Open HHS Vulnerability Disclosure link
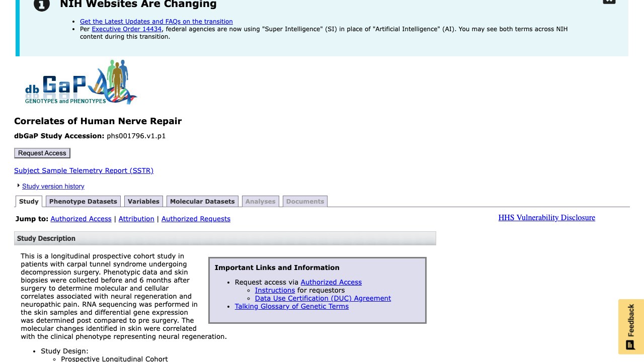This screenshot has height=362, width=644. (x=547, y=218)
